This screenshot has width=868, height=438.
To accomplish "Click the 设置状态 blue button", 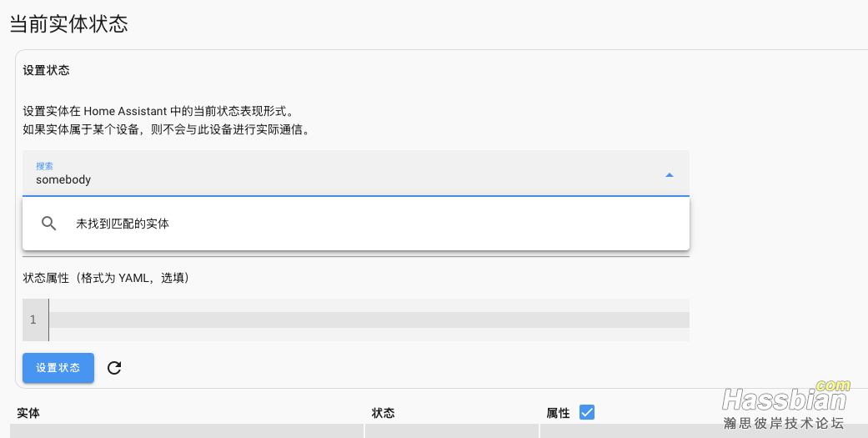I will click(x=58, y=368).
